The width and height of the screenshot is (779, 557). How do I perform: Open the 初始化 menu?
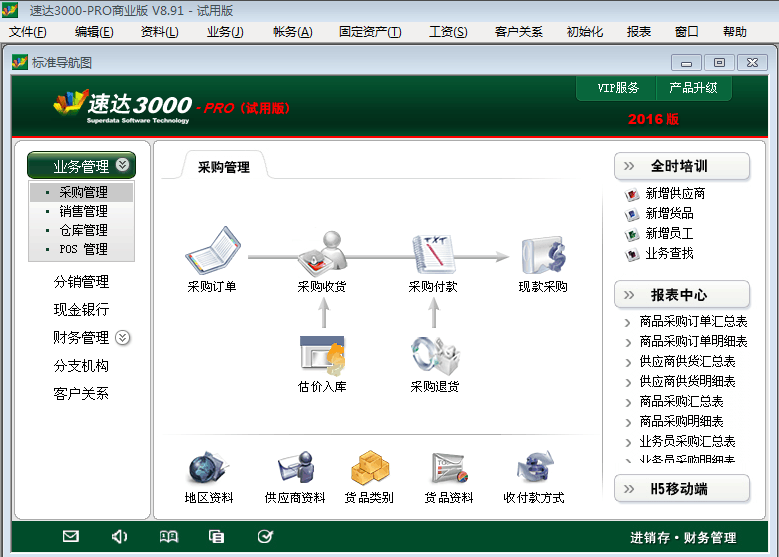(585, 32)
